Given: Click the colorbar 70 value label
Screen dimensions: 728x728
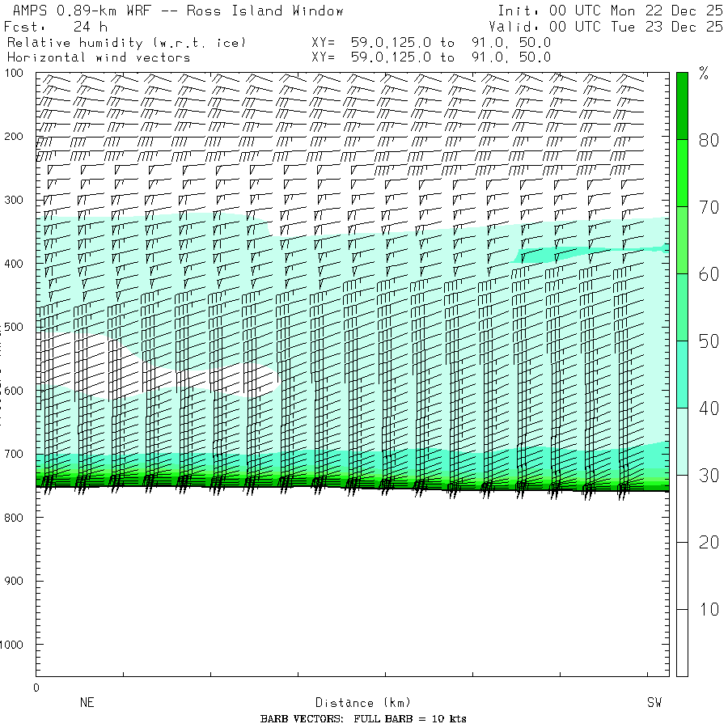Looking at the screenshot, I should tap(709, 207).
